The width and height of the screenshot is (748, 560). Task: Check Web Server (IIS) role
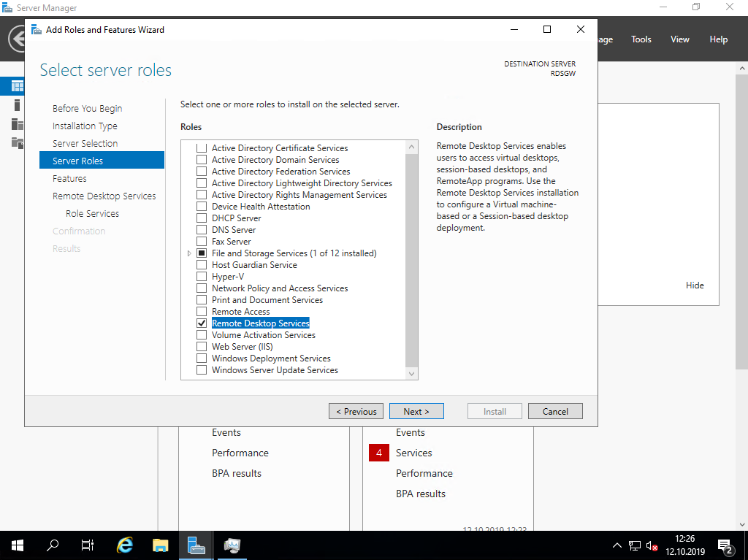click(x=202, y=347)
